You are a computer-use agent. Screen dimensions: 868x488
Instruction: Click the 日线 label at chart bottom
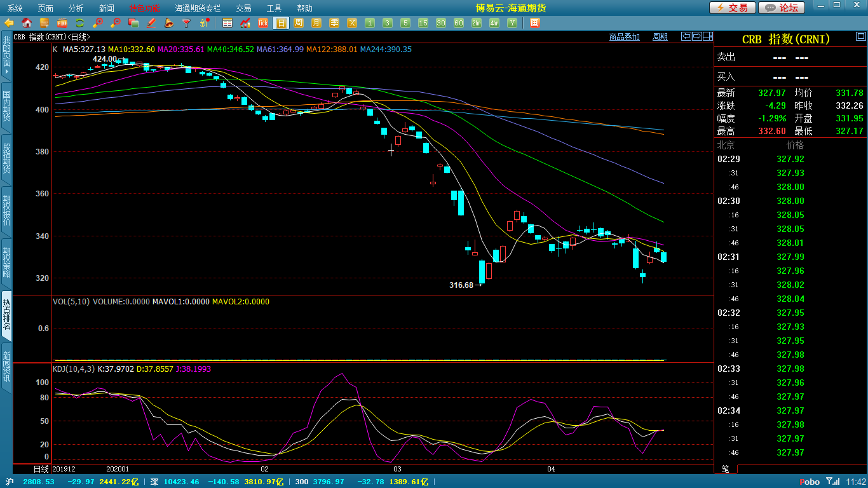(x=41, y=469)
